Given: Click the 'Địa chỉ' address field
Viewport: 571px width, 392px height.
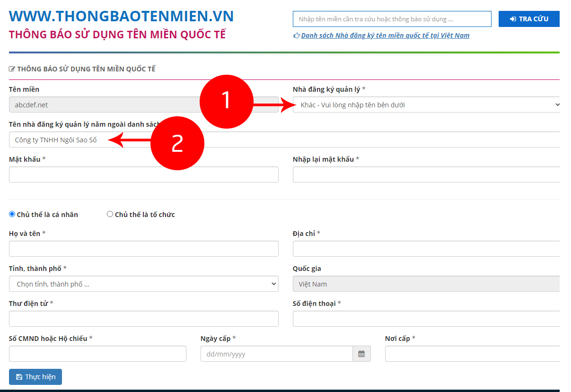Looking at the screenshot, I should click(426, 249).
